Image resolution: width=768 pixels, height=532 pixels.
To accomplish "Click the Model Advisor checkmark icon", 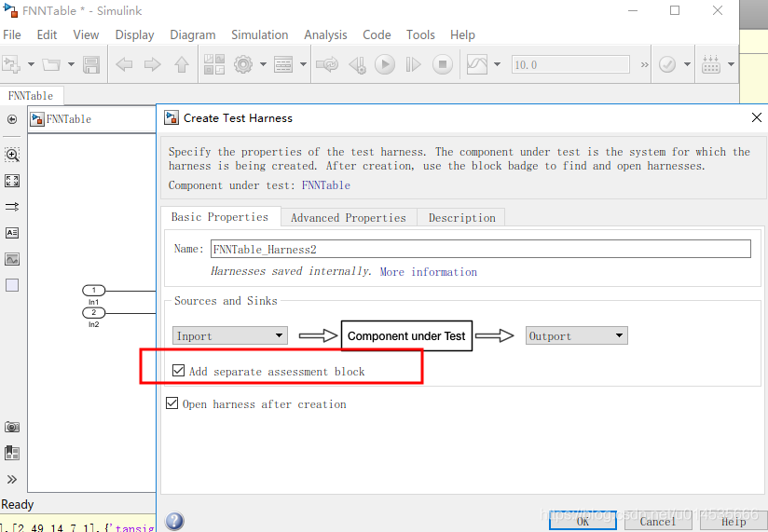I will pyautogui.click(x=667, y=64).
